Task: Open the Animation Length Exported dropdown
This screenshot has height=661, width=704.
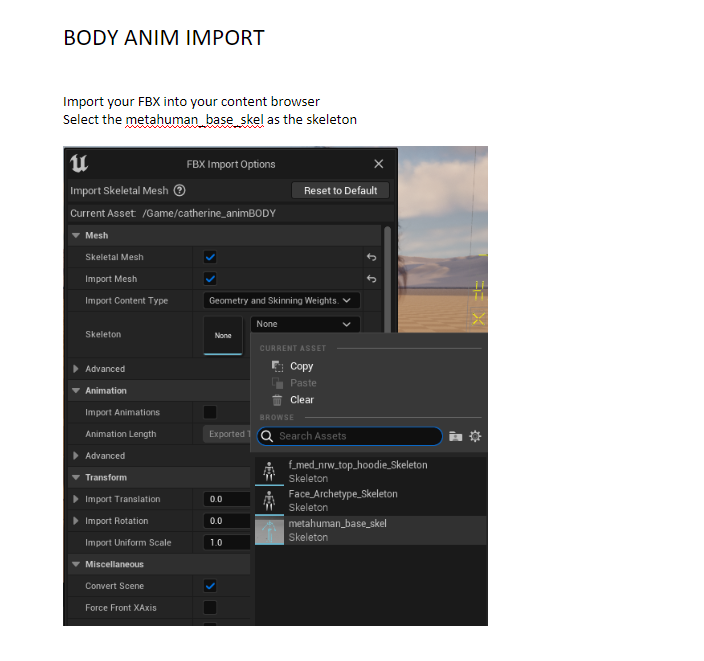Action: pyautogui.click(x=227, y=434)
